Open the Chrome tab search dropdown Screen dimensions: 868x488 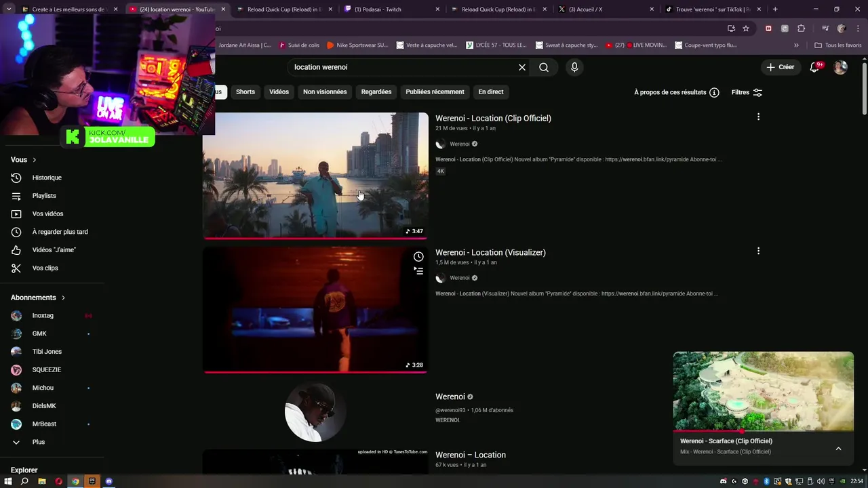tap(8, 9)
